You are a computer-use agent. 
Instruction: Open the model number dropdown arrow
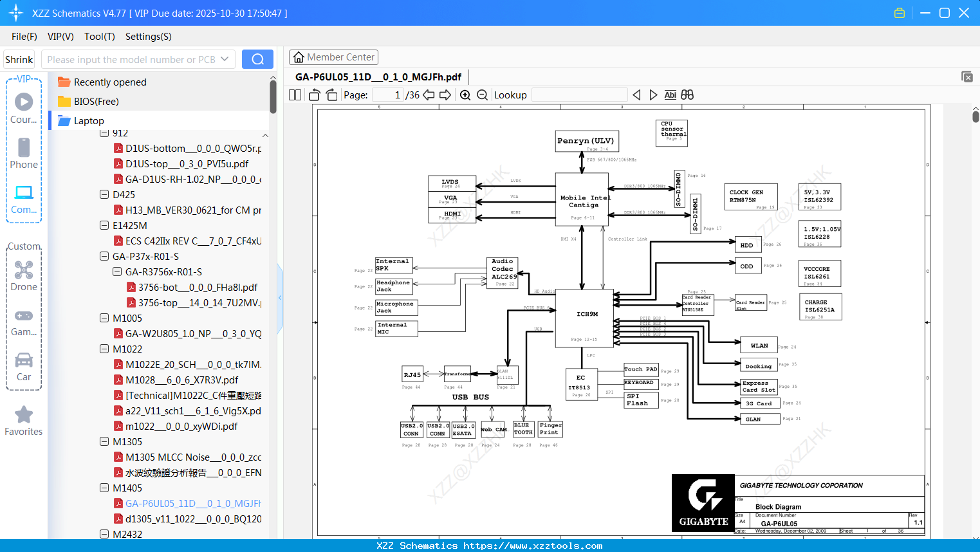coord(225,59)
